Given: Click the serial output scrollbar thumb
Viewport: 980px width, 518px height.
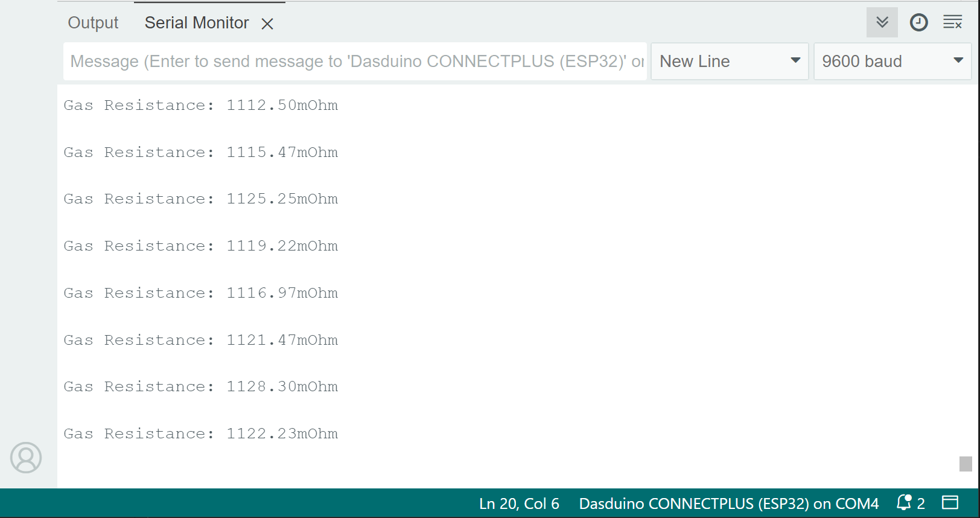Looking at the screenshot, I should tap(966, 464).
